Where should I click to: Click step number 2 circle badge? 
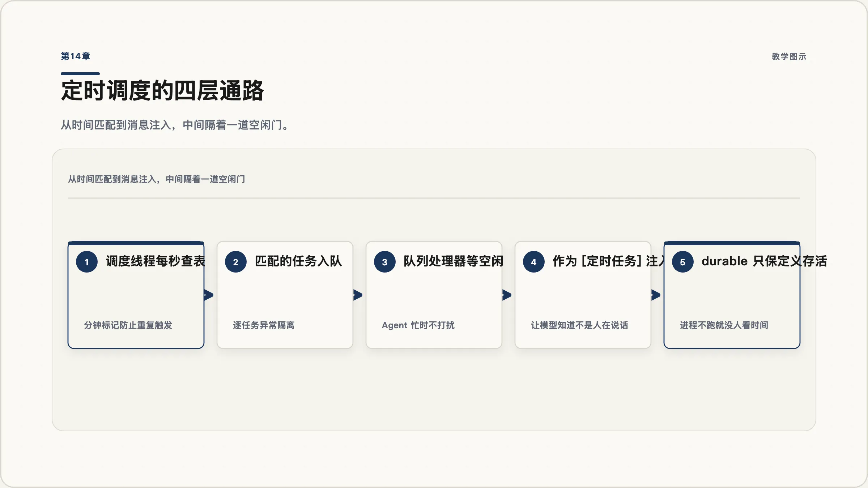pos(236,262)
